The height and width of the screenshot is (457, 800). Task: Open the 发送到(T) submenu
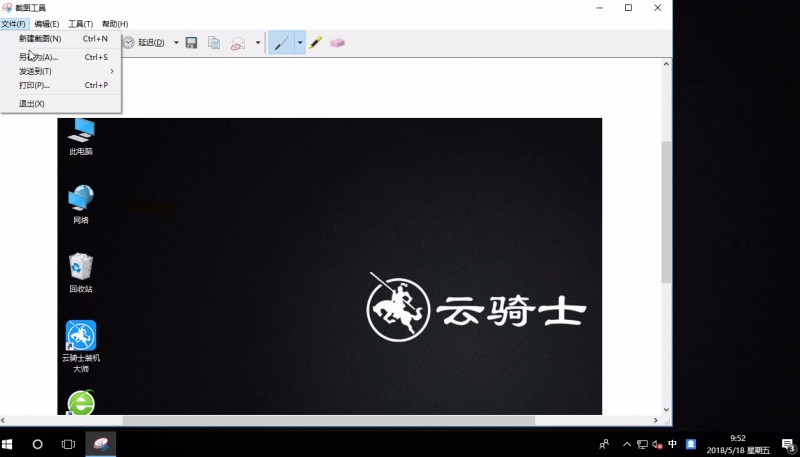(x=61, y=71)
